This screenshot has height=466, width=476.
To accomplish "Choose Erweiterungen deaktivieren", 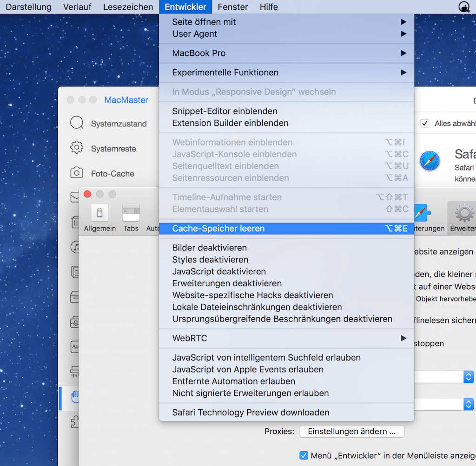I will coord(286,283).
